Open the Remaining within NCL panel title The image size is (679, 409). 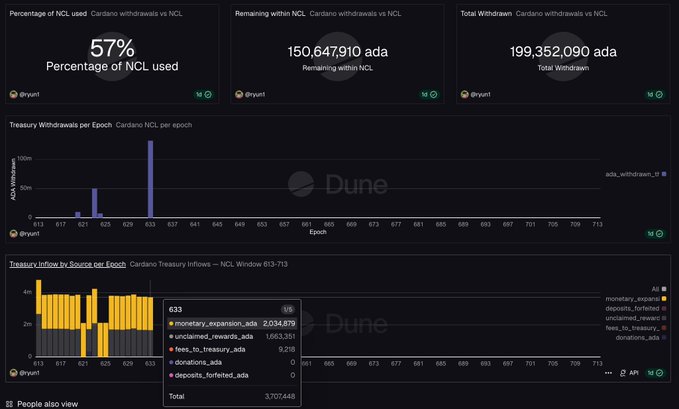tap(270, 13)
